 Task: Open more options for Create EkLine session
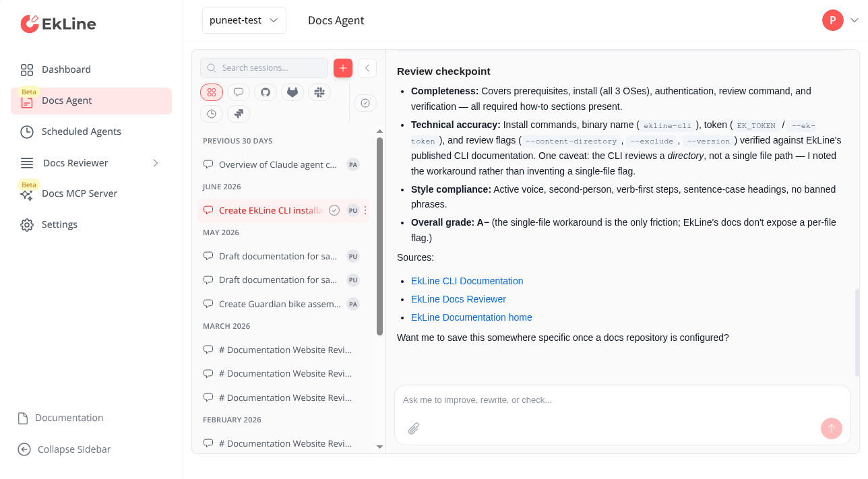point(365,210)
